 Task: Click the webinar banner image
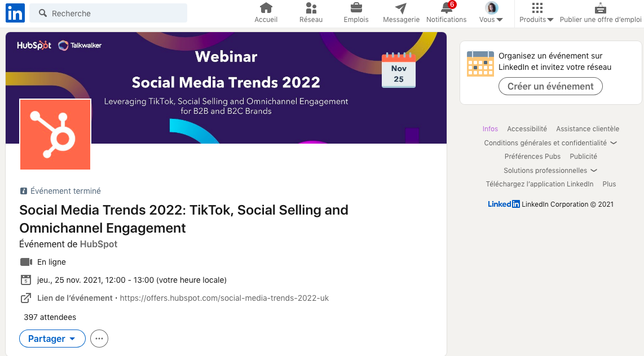coord(226,88)
